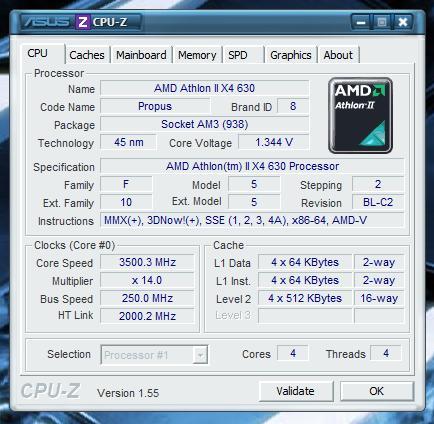
Task: Click the Selection dropdown arrow
Action: 200,355
